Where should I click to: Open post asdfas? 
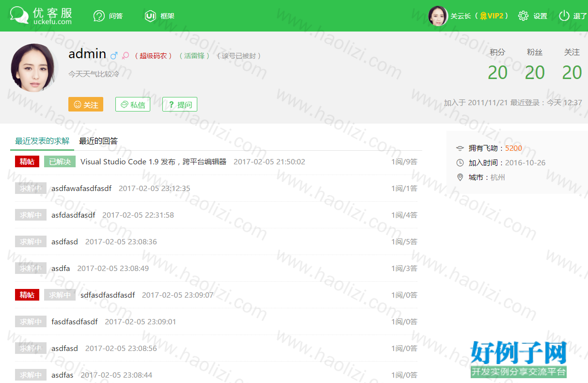coord(63,375)
